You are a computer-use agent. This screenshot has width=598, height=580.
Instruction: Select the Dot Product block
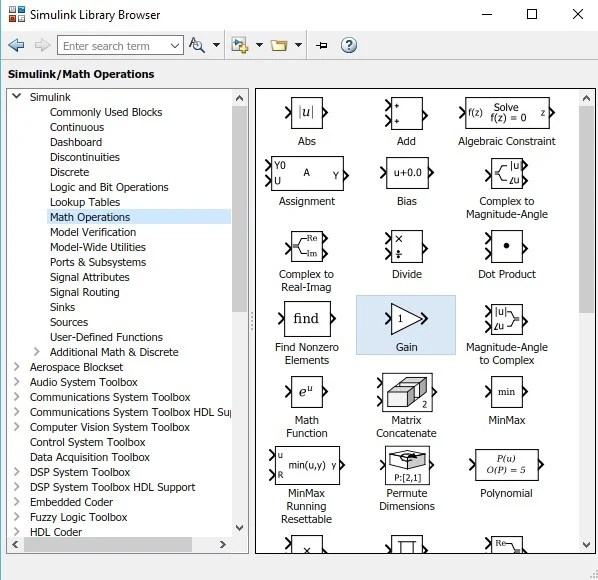[x=506, y=247]
